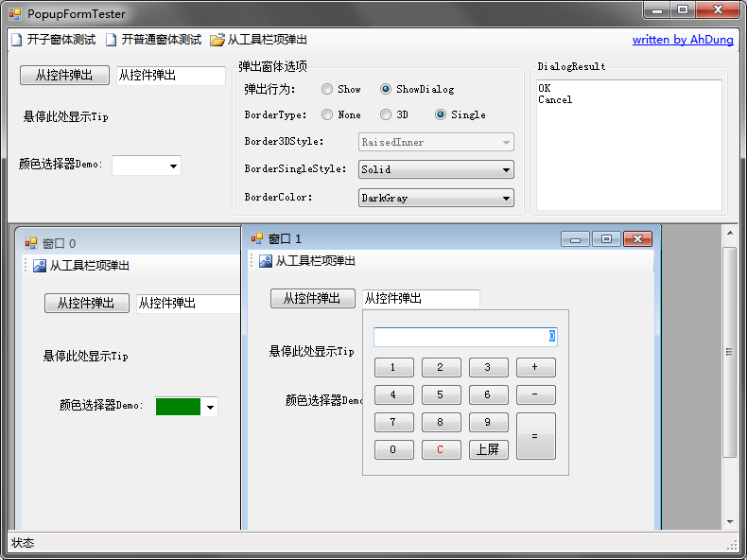Click 从工具栏项弹出 label in 窗口 1 toolbar

click(316, 261)
